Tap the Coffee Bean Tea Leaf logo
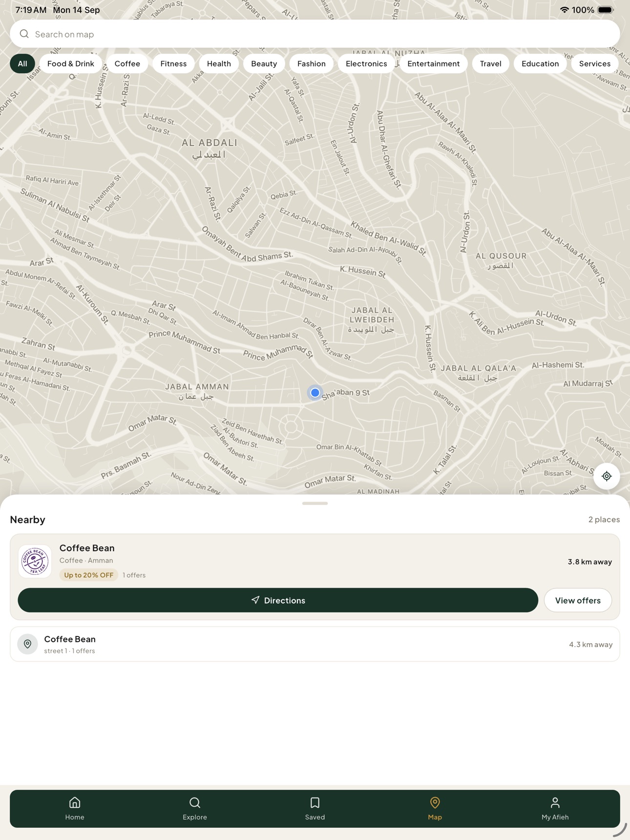Viewport: 630px width, 840px height. coord(35,561)
